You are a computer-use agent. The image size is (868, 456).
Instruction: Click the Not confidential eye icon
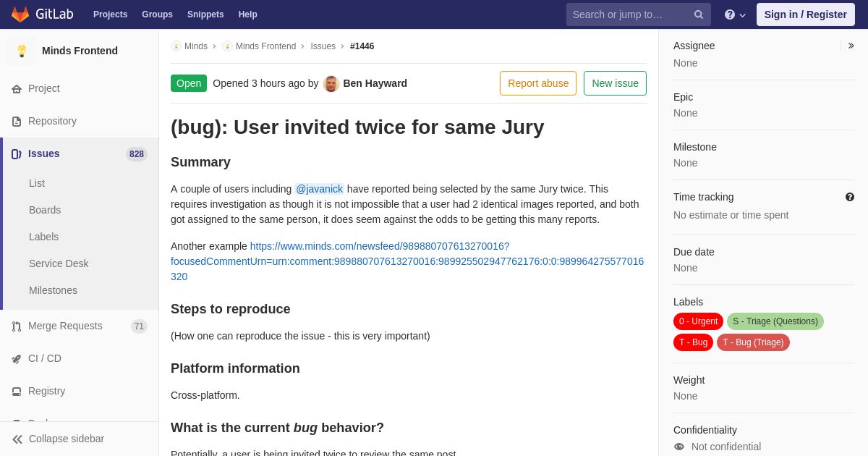point(679,447)
